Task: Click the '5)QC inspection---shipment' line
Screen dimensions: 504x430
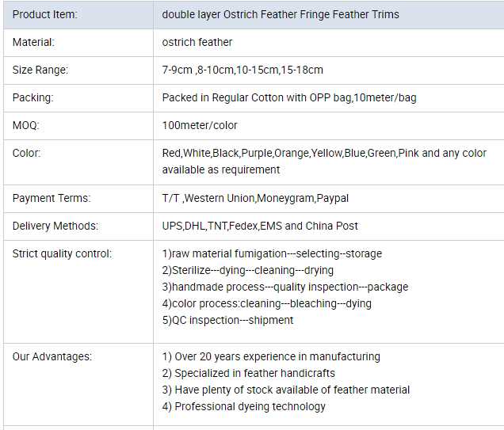Action: click(227, 320)
